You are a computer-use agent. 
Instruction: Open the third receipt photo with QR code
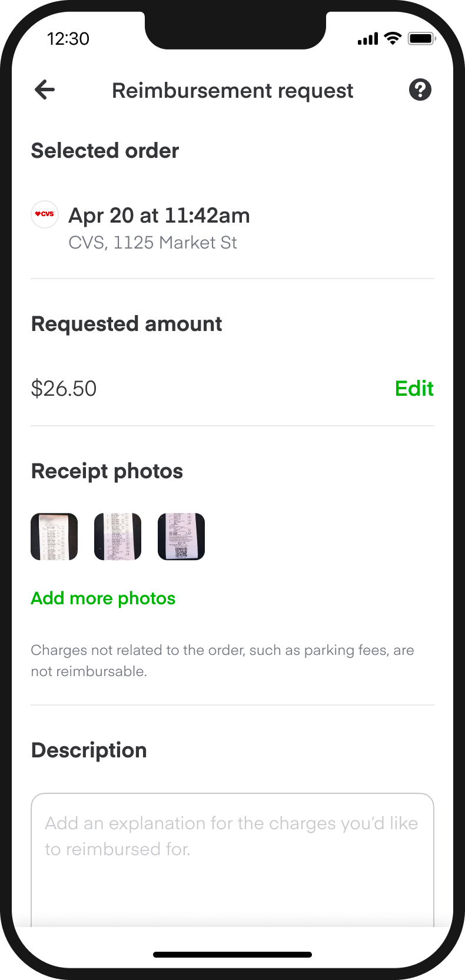point(181,537)
